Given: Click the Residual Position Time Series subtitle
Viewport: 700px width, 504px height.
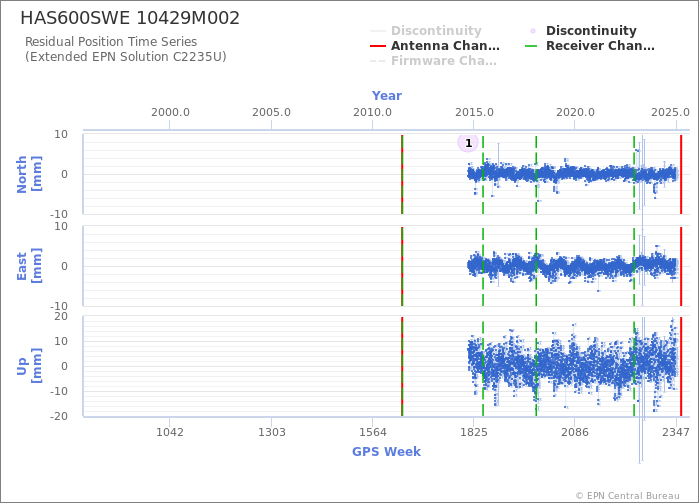Looking at the screenshot, I should pos(125,49).
